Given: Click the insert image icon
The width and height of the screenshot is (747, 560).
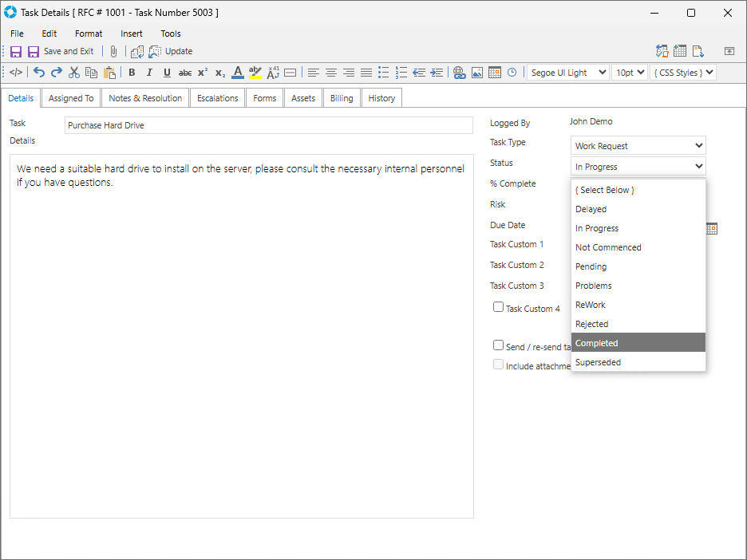Looking at the screenshot, I should [477, 73].
